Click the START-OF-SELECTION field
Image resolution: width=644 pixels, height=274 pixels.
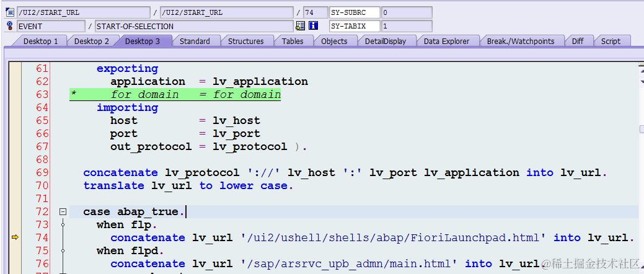[194, 26]
